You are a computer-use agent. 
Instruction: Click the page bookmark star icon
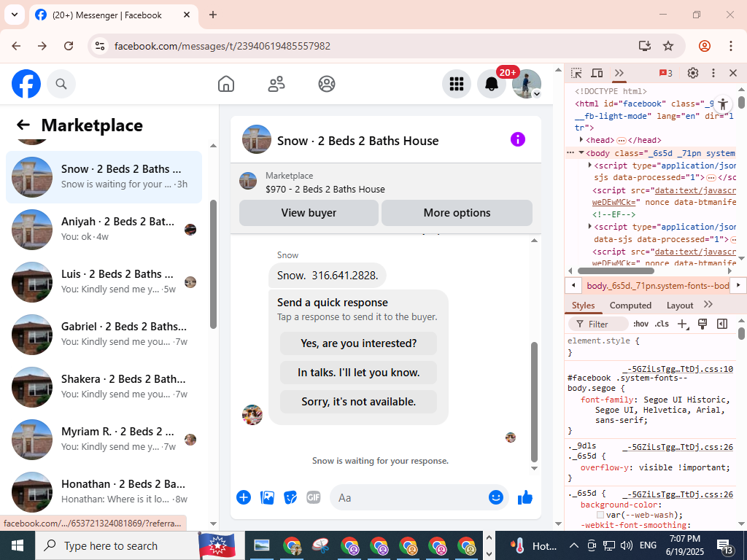(668, 46)
